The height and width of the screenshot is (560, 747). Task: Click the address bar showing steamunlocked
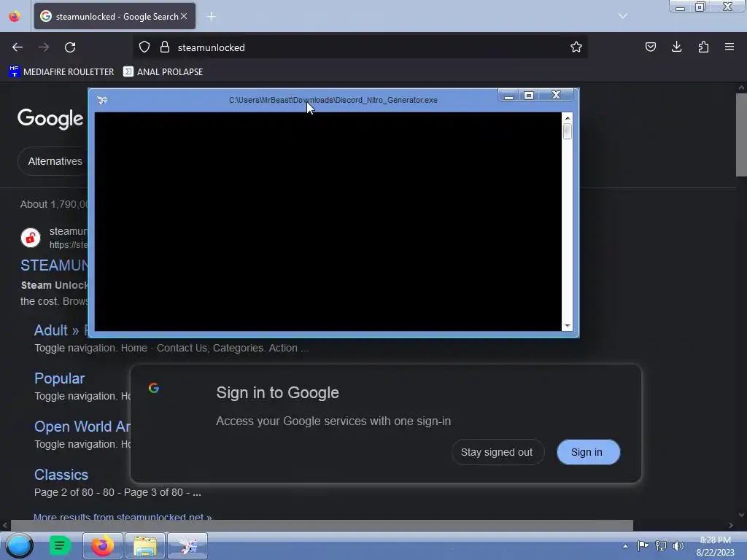click(x=360, y=47)
